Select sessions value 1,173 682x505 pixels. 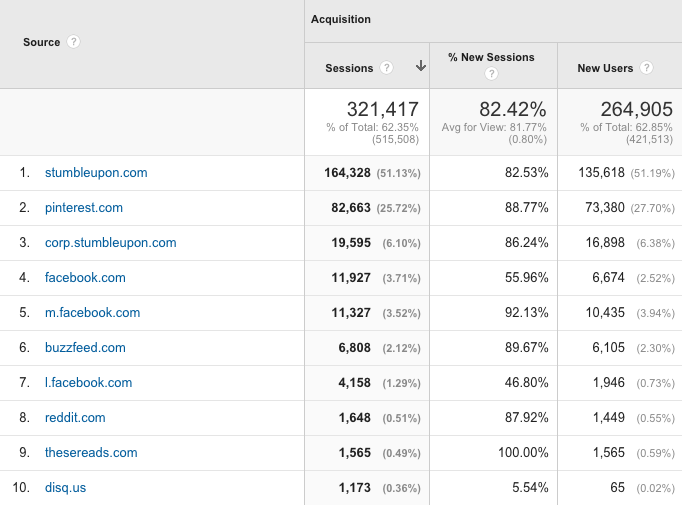pyautogui.click(x=354, y=488)
